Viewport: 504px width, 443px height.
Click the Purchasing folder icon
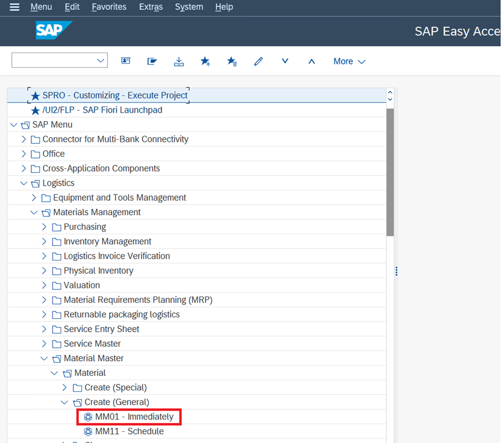pyautogui.click(x=56, y=227)
